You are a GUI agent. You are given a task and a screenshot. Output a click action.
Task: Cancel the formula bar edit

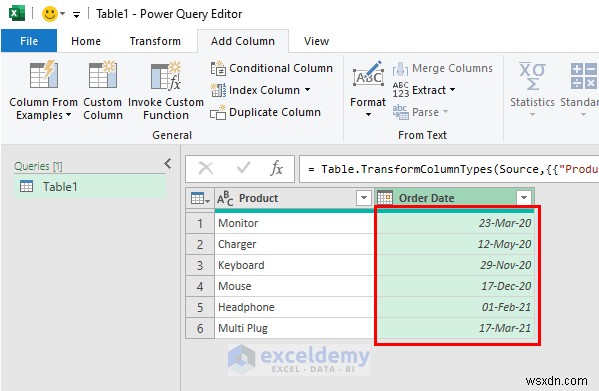coord(206,168)
